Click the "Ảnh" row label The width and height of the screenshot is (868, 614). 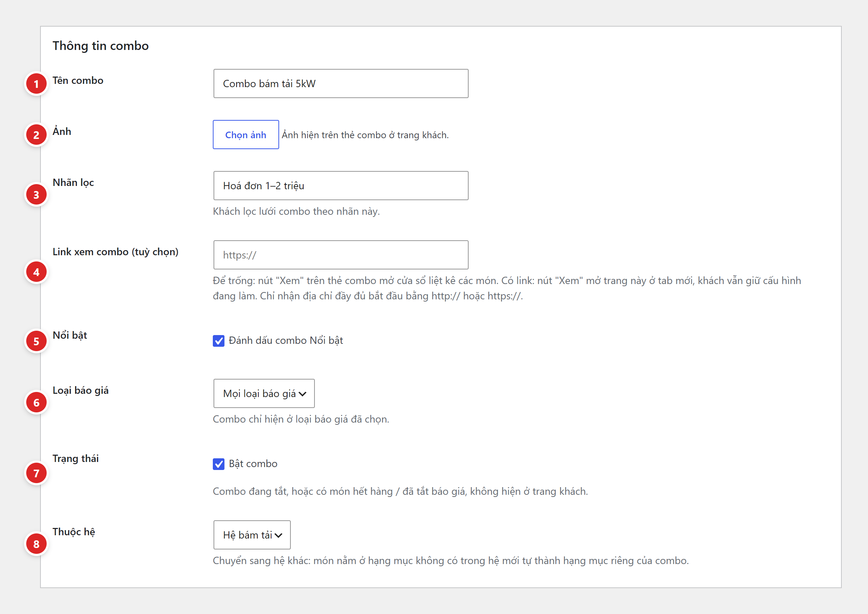click(62, 131)
